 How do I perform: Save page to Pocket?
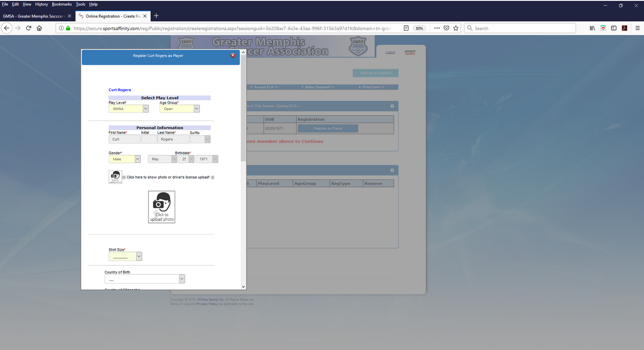(447, 28)
